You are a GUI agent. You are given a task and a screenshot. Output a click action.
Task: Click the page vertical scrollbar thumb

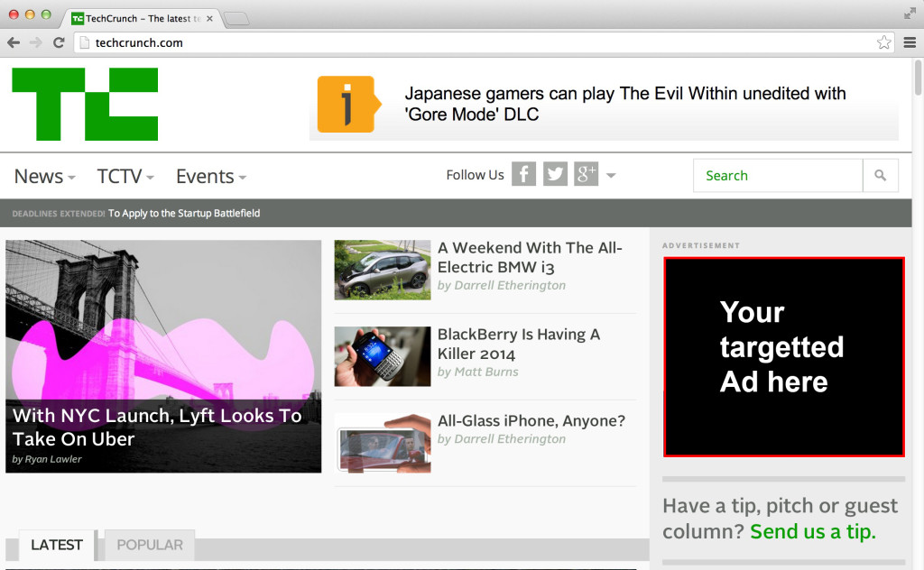[x=918, y=77]
